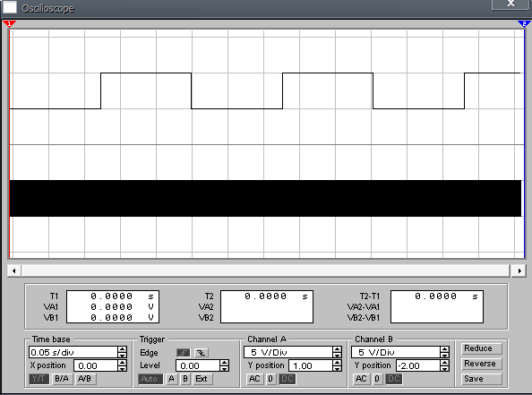The width and height of the screenshot is (532, 395).
Task: Click the horizontal scrollbar track
Action: (266, 270)
